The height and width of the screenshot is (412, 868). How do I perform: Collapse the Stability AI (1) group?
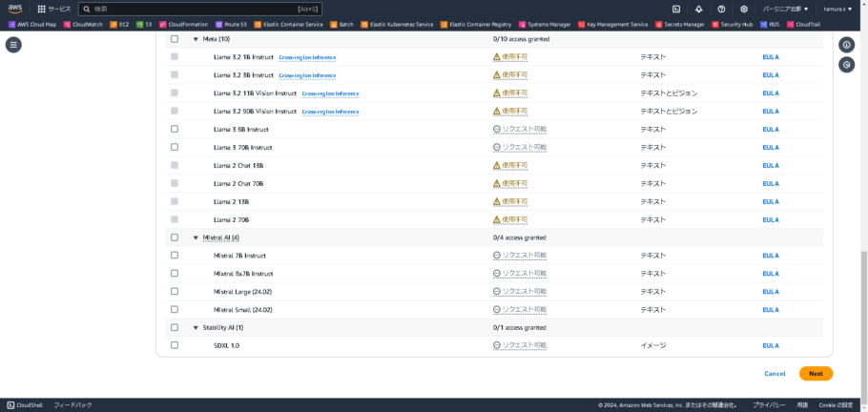tap(196, 327)
